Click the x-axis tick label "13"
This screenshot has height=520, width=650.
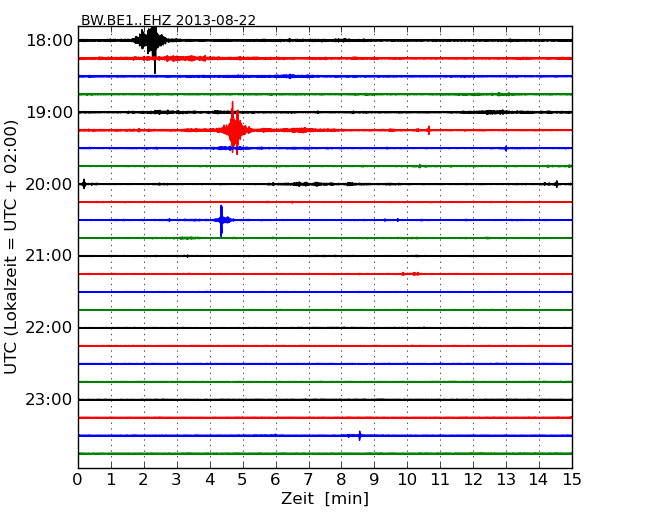(x=506, y=480)
